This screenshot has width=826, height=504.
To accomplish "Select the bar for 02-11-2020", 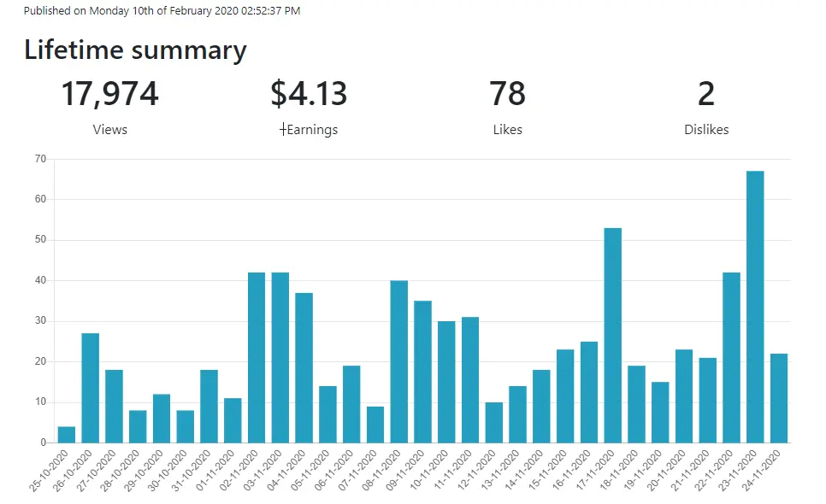I will click(257, 357).
